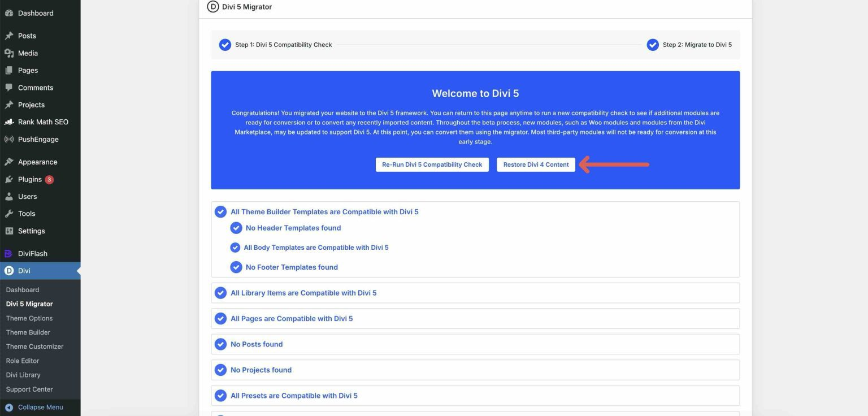The height and width of the screenshot is (416, 868).
Task: Open Theme Builder submenu link
Action: pyautogui.click(x=28, y=332)
